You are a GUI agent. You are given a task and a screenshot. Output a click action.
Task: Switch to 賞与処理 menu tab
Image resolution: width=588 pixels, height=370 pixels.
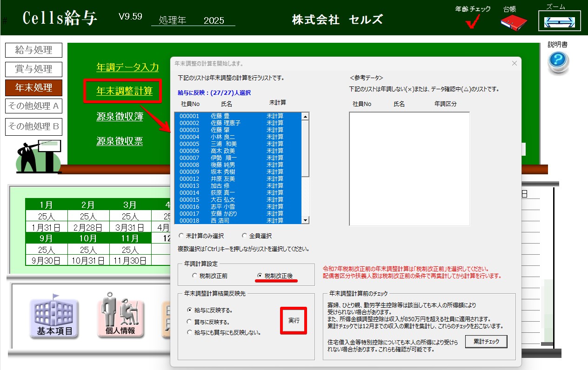click(x=33, y=69)
